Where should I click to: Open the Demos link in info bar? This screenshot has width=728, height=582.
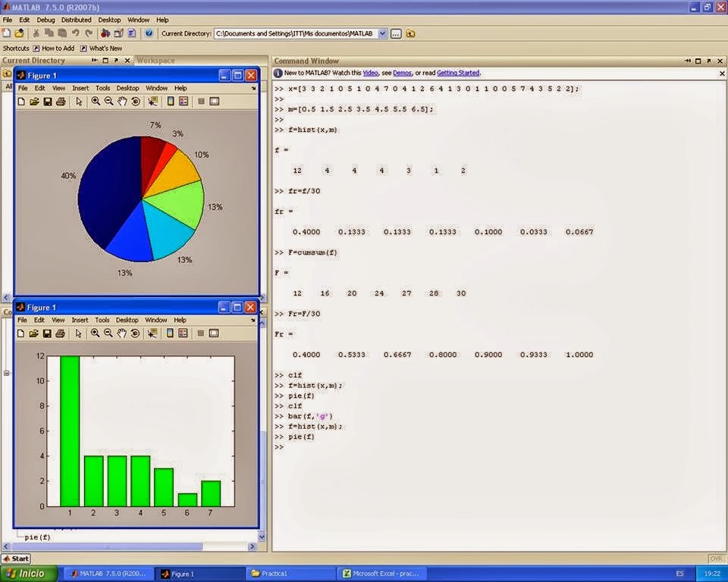click(402, 73)
